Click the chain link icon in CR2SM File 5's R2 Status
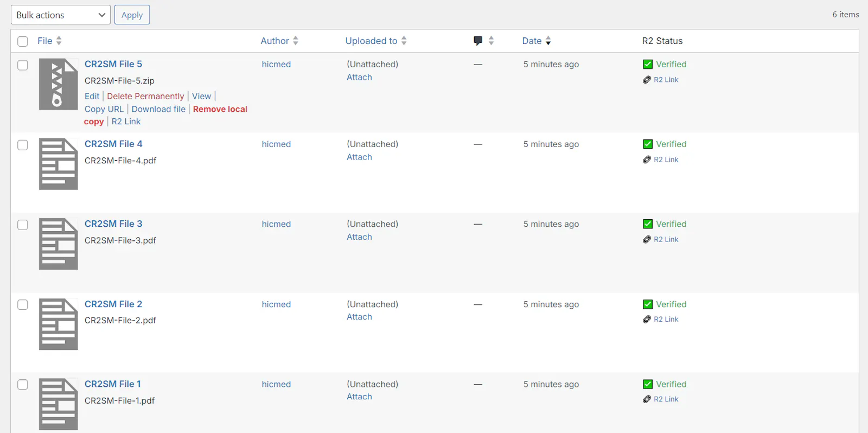 [x=647, y=80]
